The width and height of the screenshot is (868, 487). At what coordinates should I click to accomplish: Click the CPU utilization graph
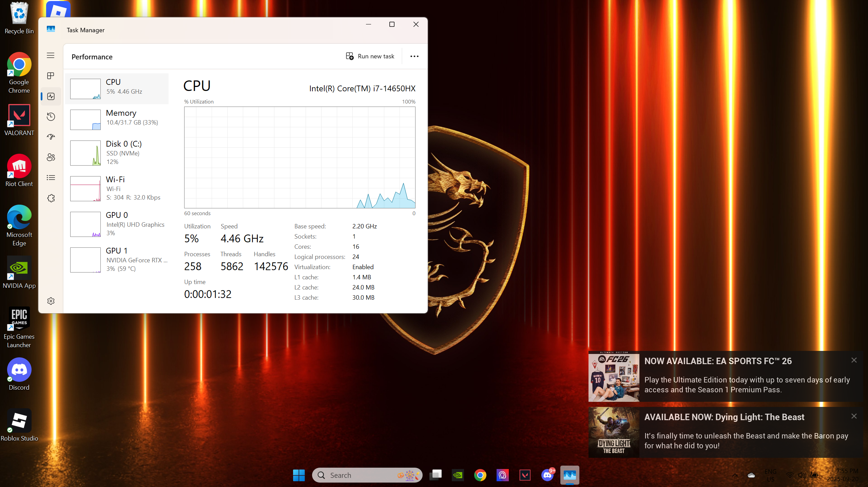tap(300, 157)
